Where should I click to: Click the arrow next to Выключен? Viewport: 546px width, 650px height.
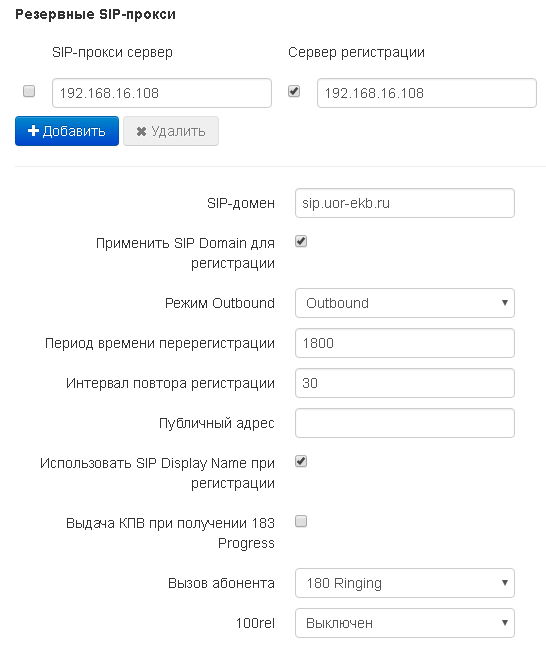505,623
